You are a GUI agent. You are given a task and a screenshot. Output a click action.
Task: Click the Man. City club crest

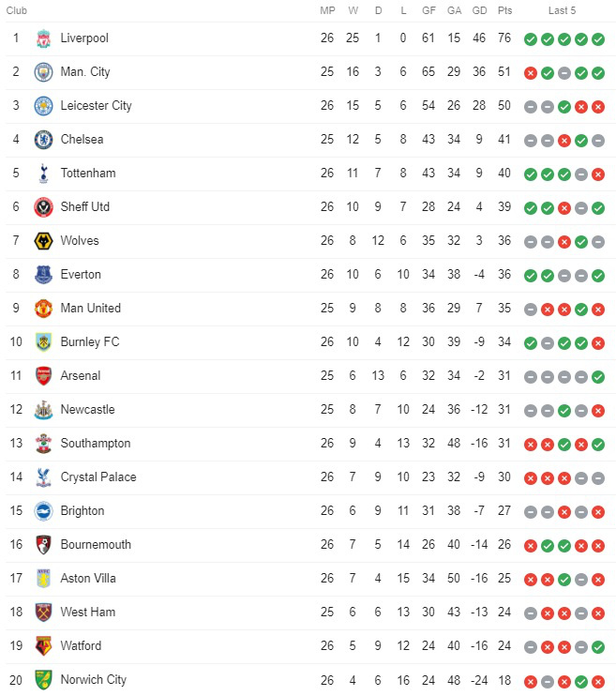point(43,72)
